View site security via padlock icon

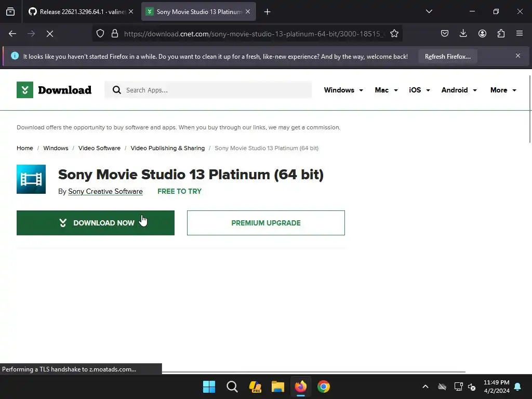pos(115,34)
